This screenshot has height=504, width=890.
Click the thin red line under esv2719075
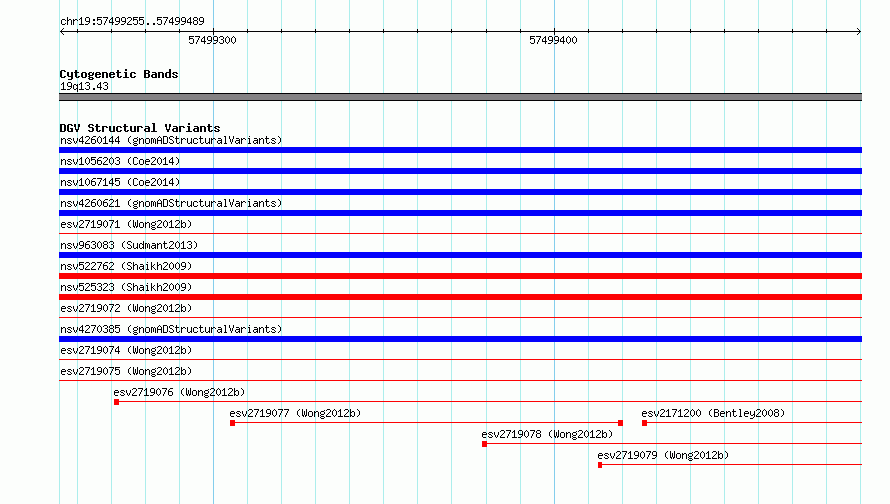[x=460, y=380]
